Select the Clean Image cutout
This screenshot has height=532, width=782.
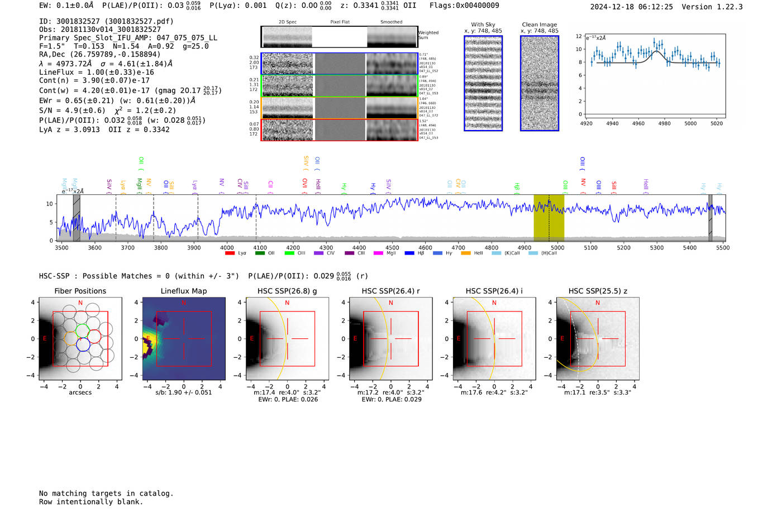click(x=540, y=83)
